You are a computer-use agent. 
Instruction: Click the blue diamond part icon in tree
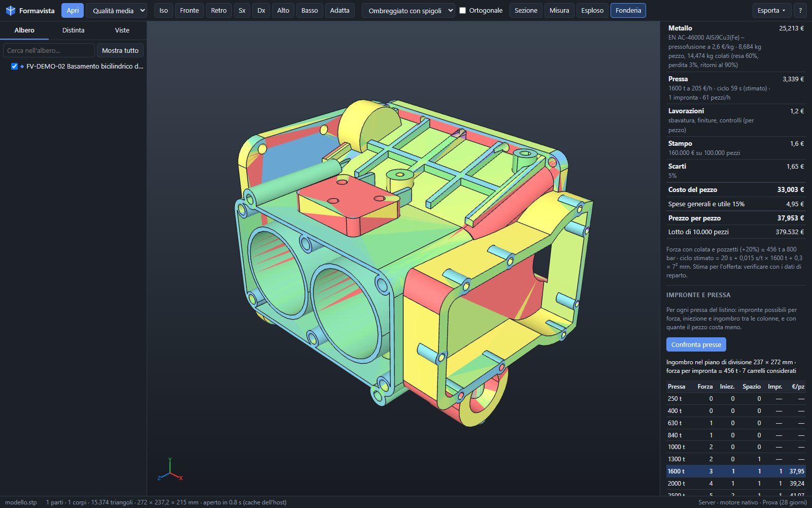pyautogui.click(x=22, y=67)
